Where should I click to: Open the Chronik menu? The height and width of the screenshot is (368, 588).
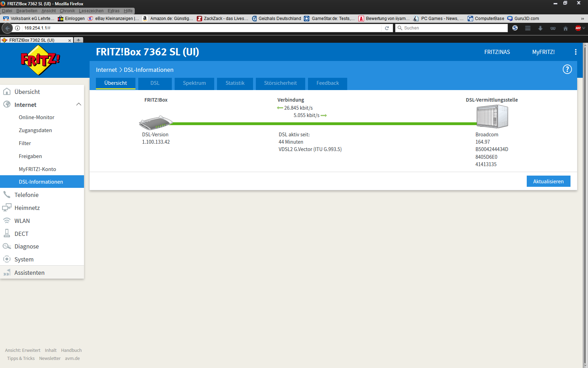(67, 11)
